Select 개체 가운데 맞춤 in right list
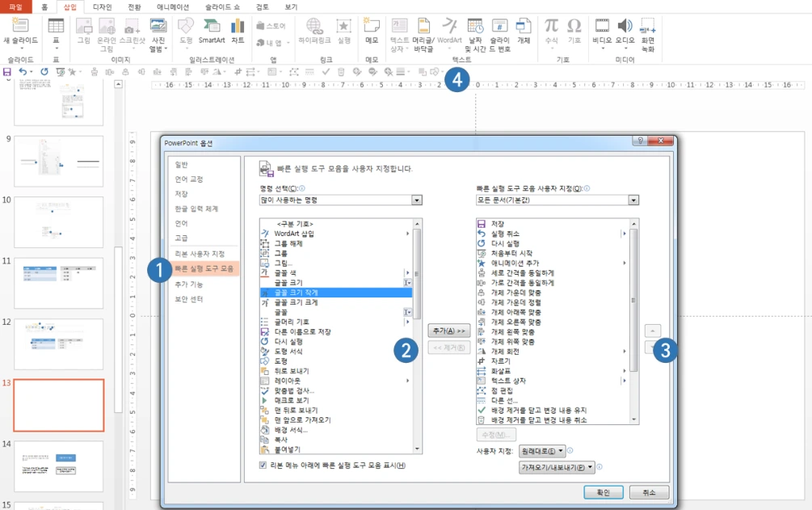This screenshot has width=812, height=510. tap(552, 293)
